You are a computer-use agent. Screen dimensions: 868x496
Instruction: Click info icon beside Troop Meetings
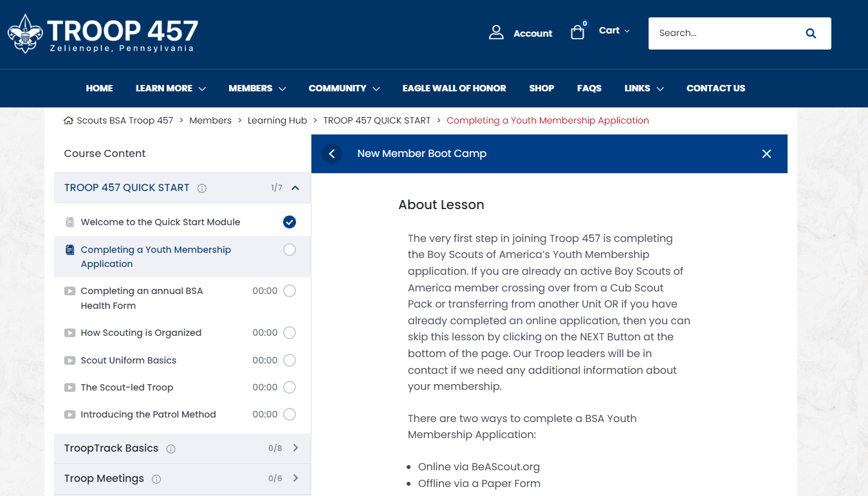tap(156, 479)
